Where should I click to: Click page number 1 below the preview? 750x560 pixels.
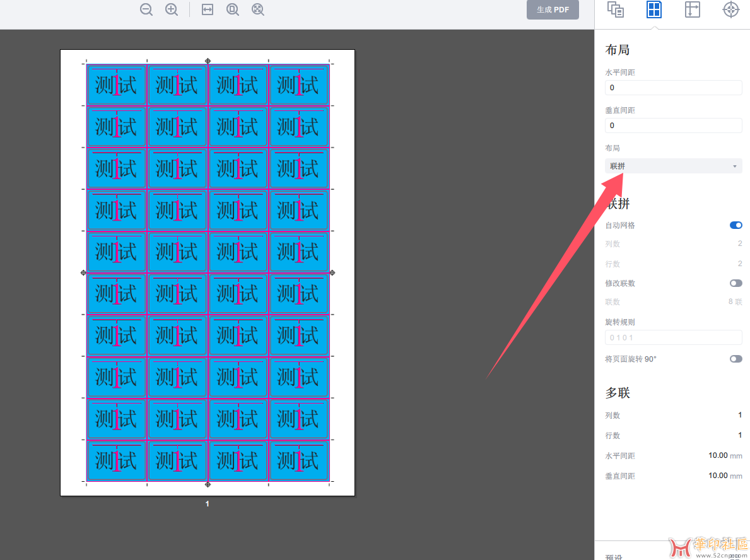207,504
